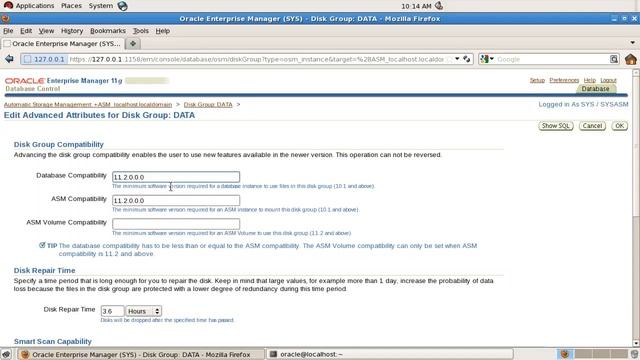Image resolution: width=640 pixels, height=360 pixels.
Task: Open the Places menu in top panel
Action: coord(71,6)
